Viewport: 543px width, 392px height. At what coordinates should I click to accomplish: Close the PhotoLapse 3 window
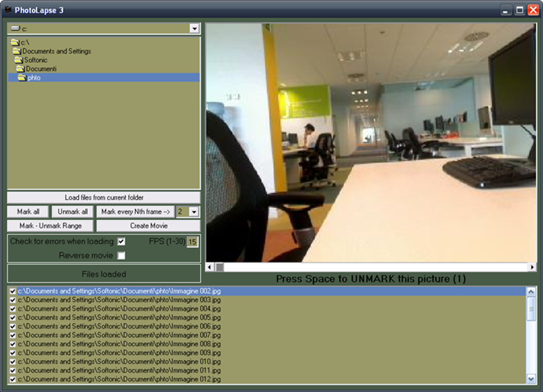point(533,10)
